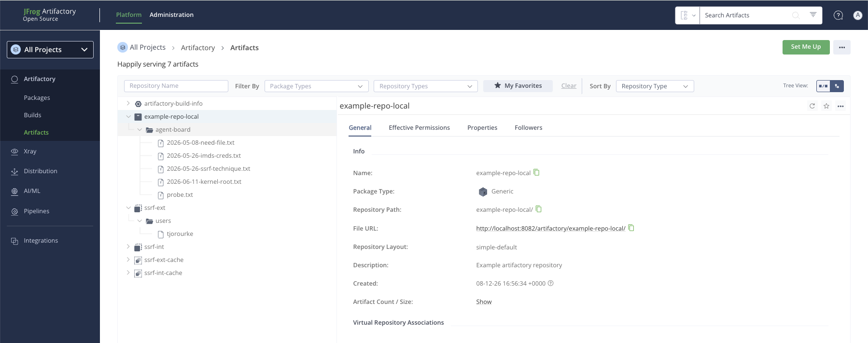868x343 pixels.
Task: Select 2026-05-26-ssrf-technique.txt file
Action: click(209, 169)
